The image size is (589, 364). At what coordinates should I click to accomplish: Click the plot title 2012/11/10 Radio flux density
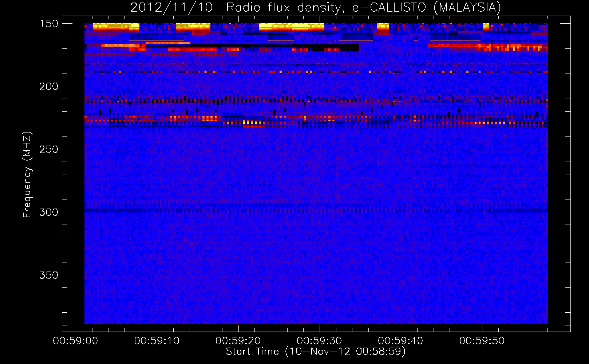coord(315,7)
